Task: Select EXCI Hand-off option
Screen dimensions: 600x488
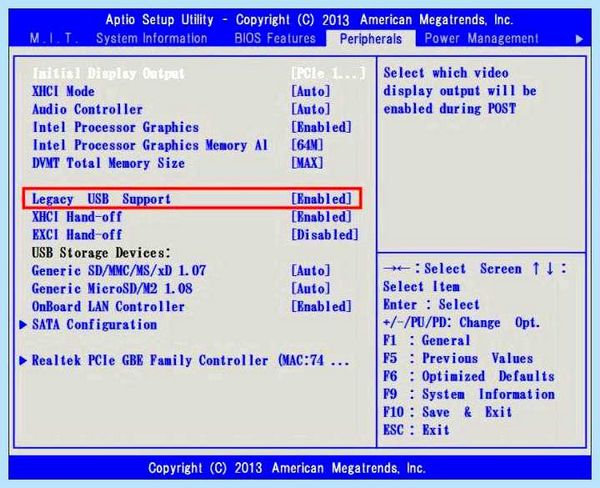Action: pos(77,235)
